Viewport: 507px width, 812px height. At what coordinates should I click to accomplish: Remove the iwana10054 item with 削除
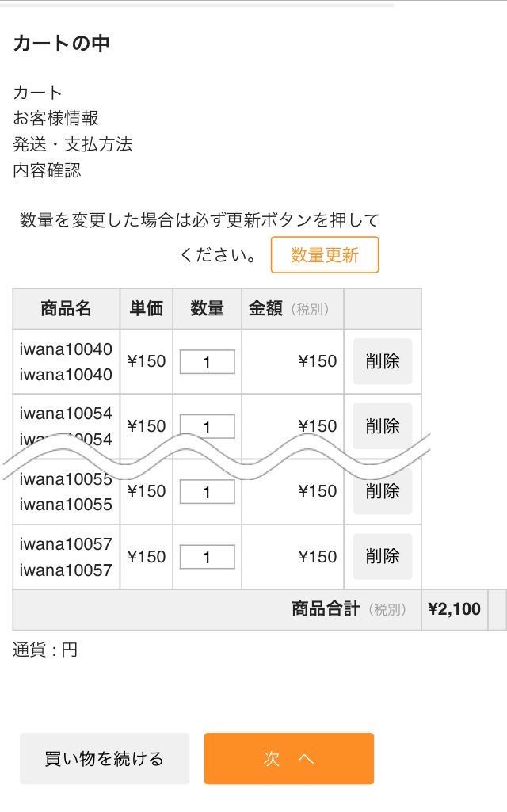(x=382, y=424)
